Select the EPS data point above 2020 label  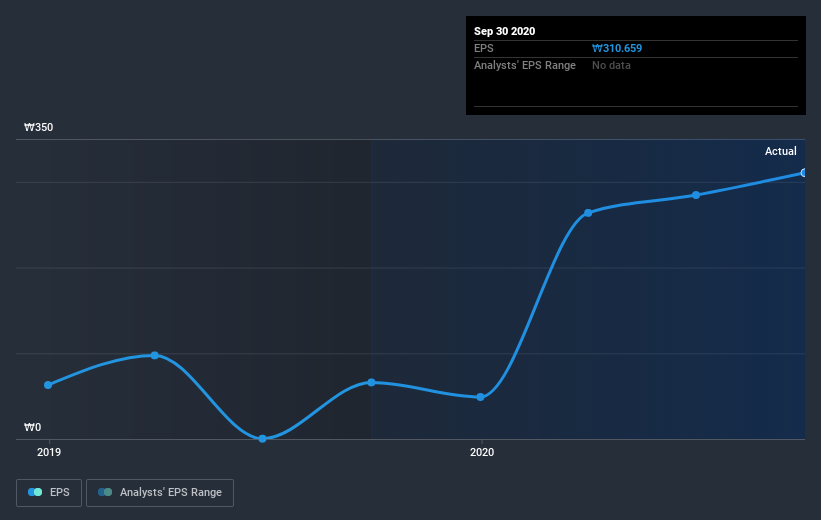pyautogui.click(x=480, y=397)
